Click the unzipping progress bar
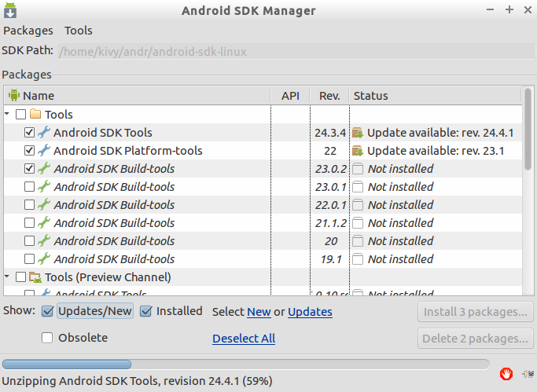537x392 pixels. pyautogui.click(x=245, y=365)
